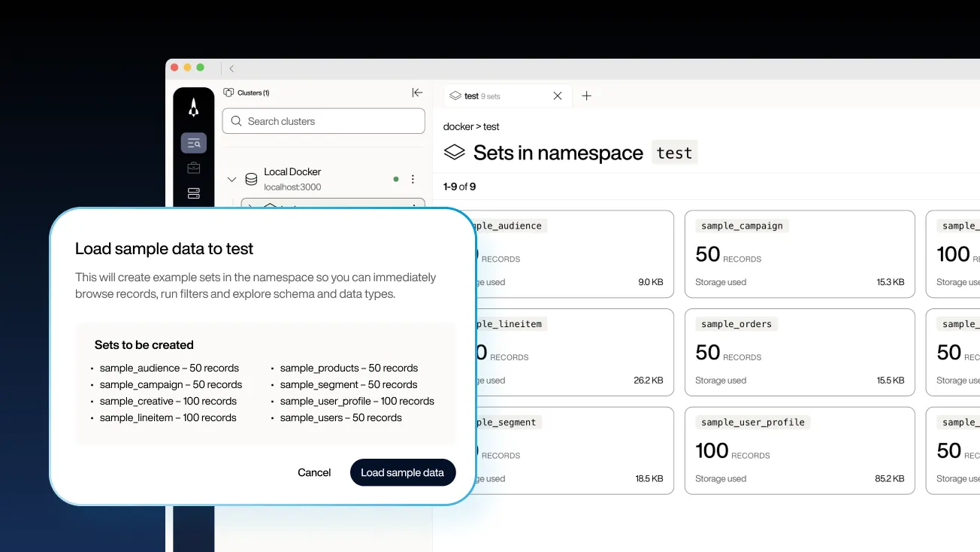The width and height of the screenshot is (980, 552).
Task: Click the Cancel button in the dialog
Action: click(x=314, y=472)
